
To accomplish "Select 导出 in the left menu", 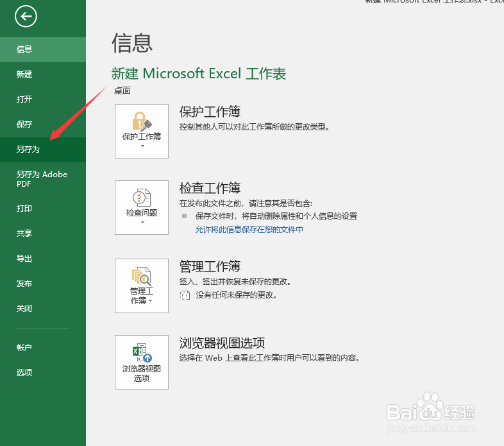I will click(43, 259).
